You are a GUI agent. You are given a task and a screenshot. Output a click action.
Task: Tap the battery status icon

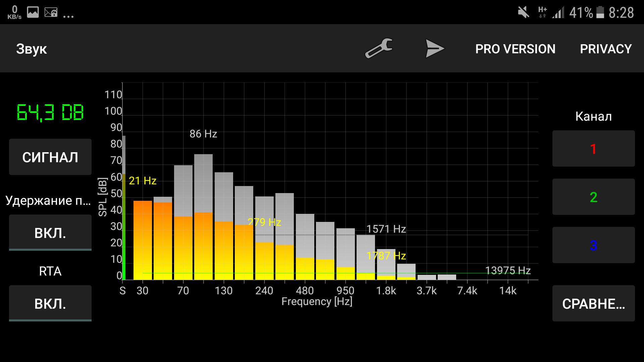(600, 13)
